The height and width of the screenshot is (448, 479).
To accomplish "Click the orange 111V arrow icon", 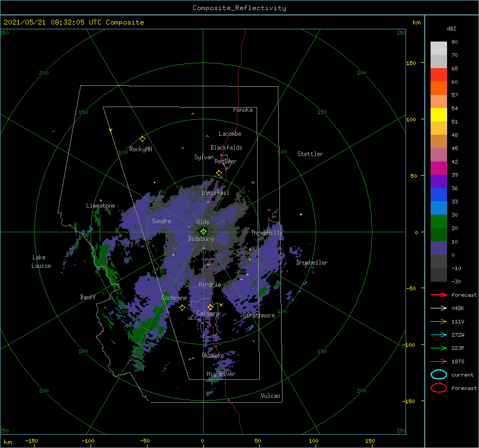I will [x=439, y=321].
